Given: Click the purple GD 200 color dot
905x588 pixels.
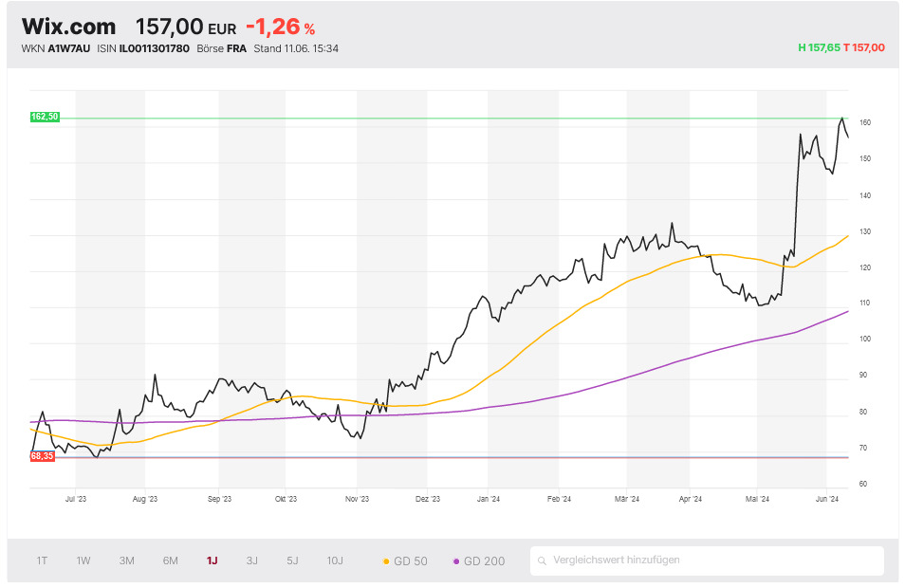Looking at the screenshot, I should [456, 561].
